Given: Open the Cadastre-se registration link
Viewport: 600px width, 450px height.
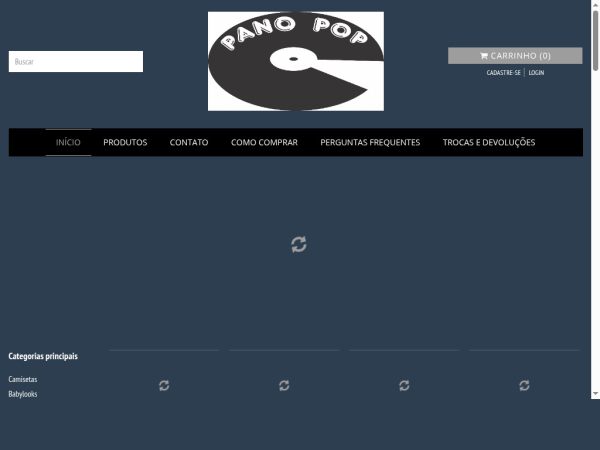Looking at the screenshot, I should tap(503, 72).
